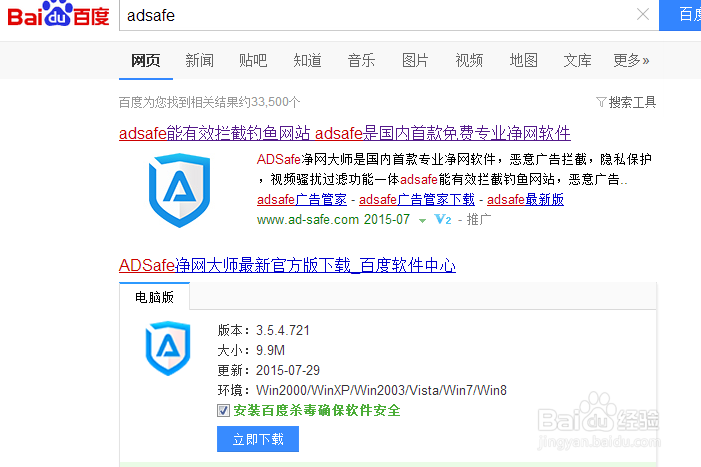
Task: Open the adsafe广告管家 link
Action: [302, 199]
